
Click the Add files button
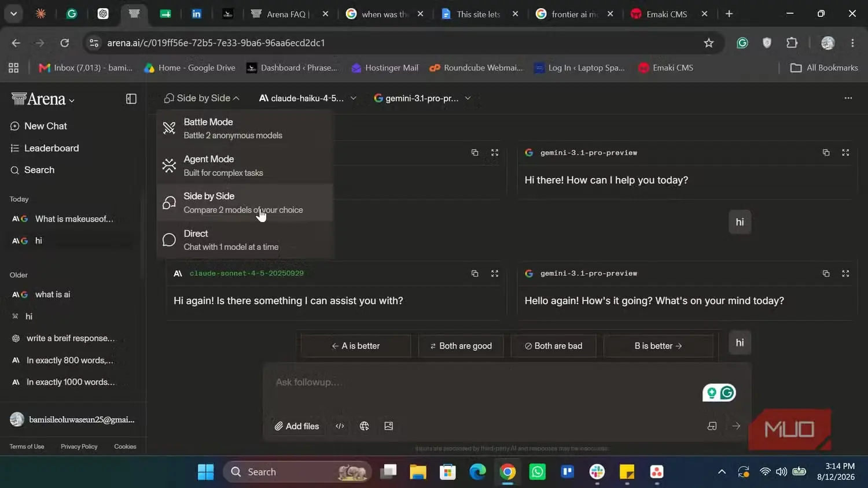[x=297, y=426]
